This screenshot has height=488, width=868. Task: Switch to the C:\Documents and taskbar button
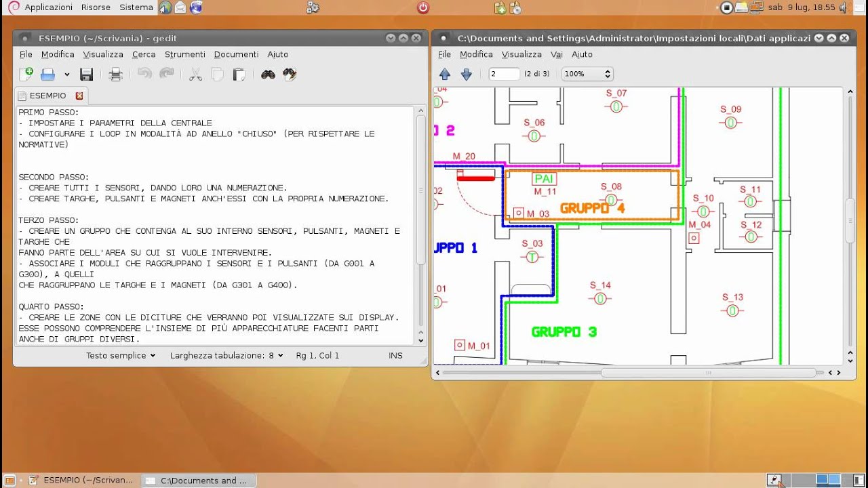coord(199,481)
